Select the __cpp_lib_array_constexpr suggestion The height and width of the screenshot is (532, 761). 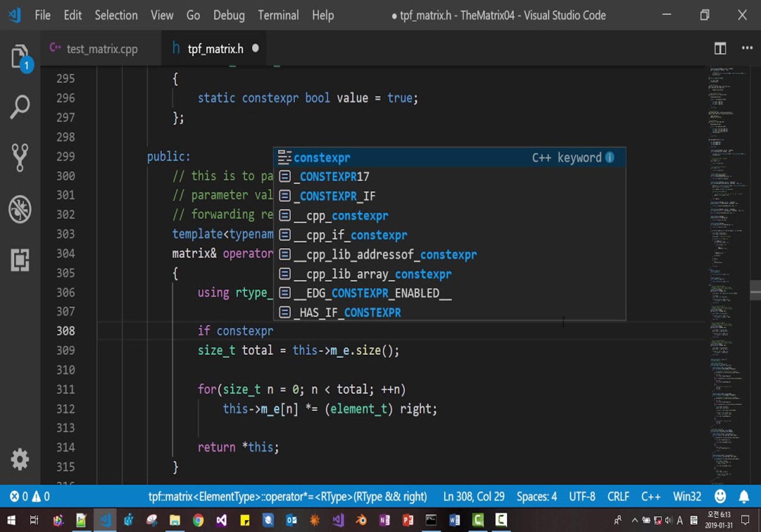pyautogui.click(x=449, y=274)
